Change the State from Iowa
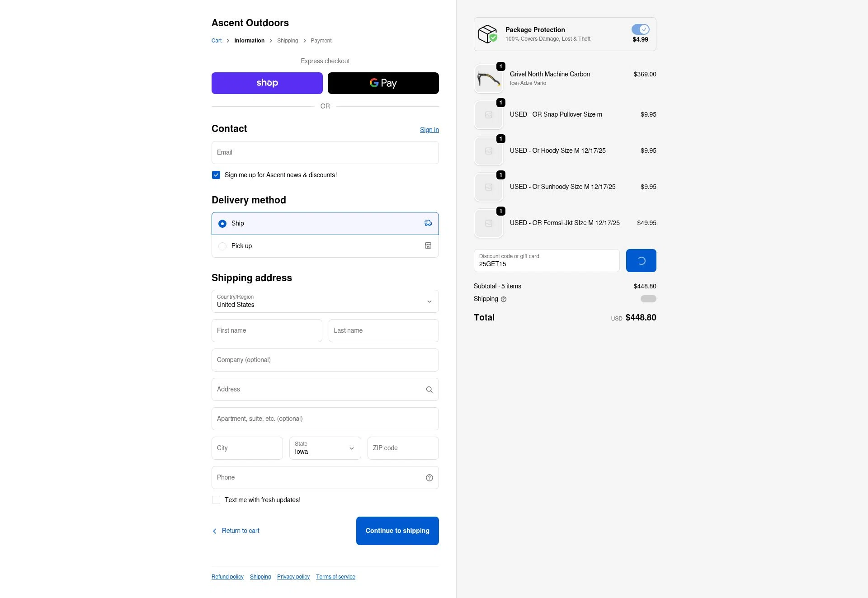Screen dimensions: 868x598 (325, 448)
